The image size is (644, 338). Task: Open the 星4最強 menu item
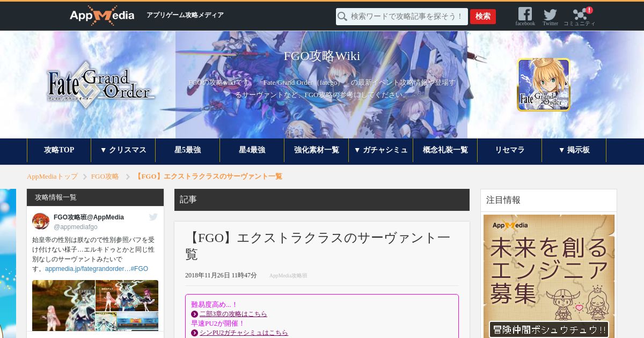pyautogui.click(x=252, y=150)
